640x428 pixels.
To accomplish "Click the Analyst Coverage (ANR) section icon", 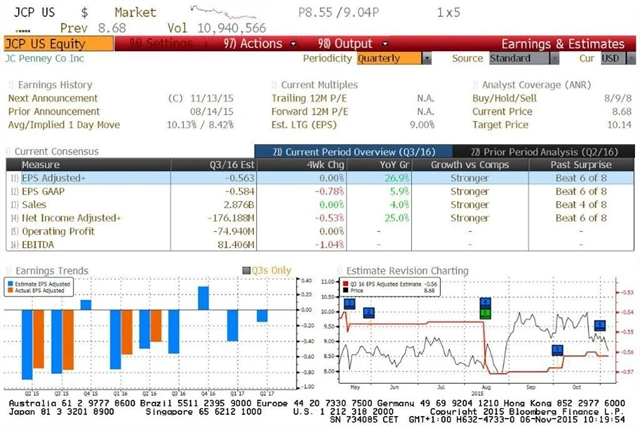I will coord(475,85).
